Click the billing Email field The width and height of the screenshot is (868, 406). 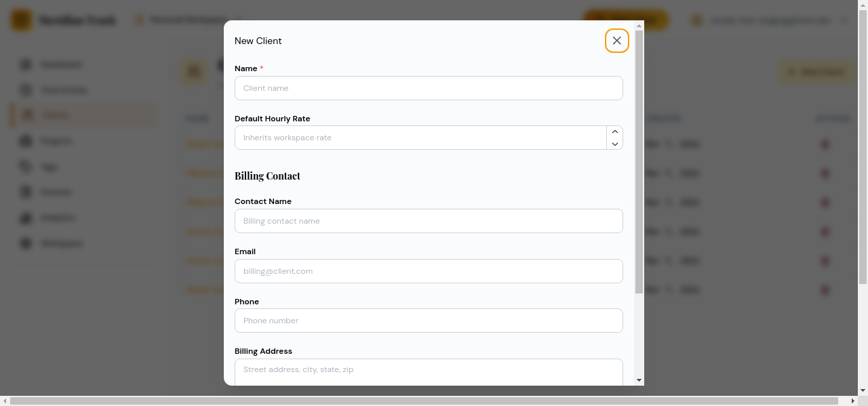click(x=429, y=271)
